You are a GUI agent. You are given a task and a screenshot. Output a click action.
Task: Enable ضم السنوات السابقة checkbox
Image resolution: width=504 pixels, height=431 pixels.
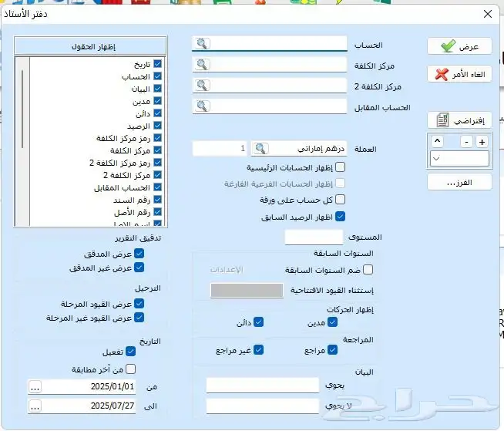368,270
